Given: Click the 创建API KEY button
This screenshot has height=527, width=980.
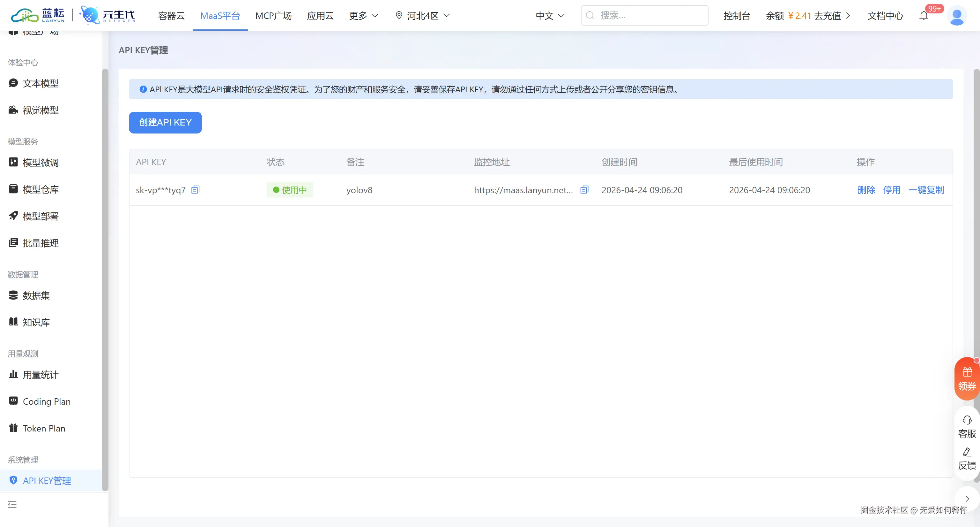Looking at the screenshot, I should tap(165, 122).
